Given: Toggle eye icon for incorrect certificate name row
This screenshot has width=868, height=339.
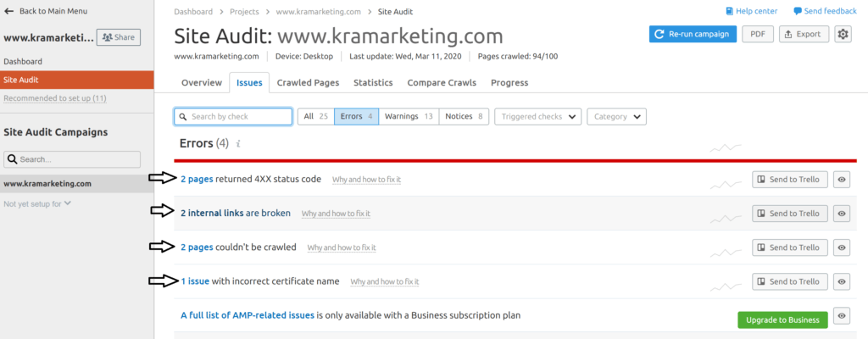Looking at the screenshot, I should coord(842,281).
